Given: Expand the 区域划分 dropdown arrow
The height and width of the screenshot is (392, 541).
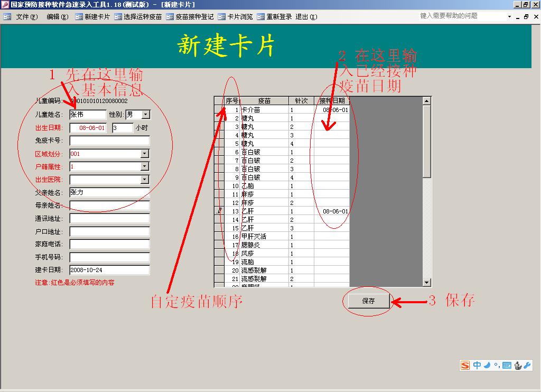Looking at the screenshot, I should pyautogui.click(x=144, y=154).
